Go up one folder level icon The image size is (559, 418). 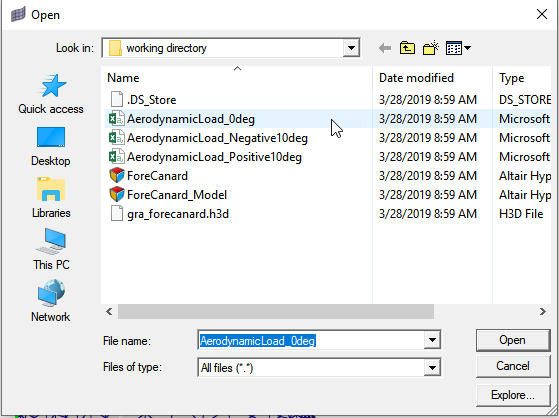tap(407, 48)
